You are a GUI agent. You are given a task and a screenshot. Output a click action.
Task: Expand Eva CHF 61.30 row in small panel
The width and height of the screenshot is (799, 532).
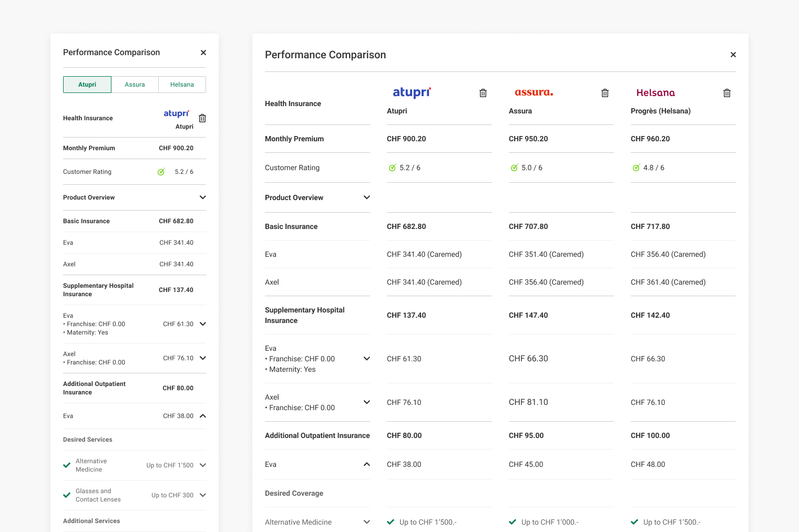tap(203, 324)
